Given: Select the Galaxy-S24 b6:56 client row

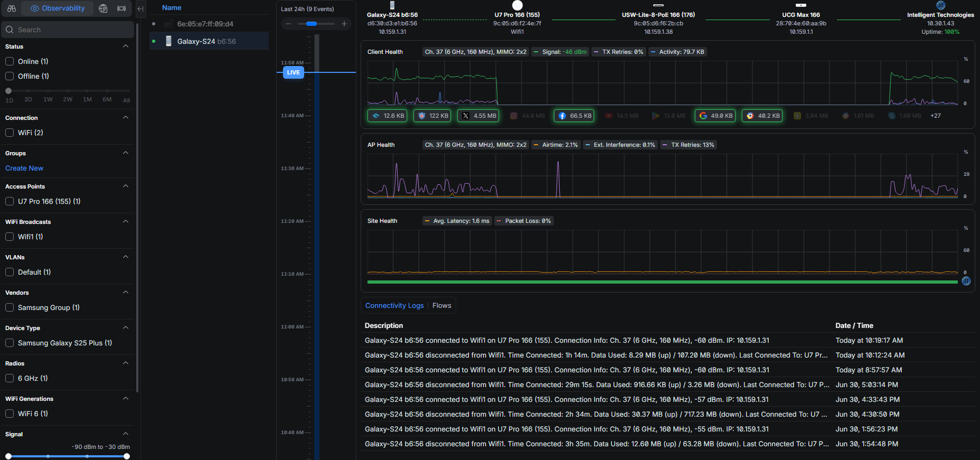Looking at the screenshot, I should coord(209,41).
